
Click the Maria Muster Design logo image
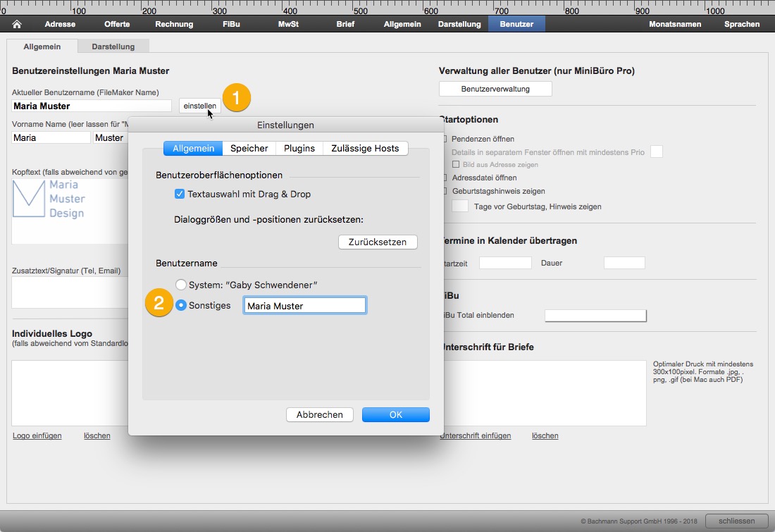point(49,199)
